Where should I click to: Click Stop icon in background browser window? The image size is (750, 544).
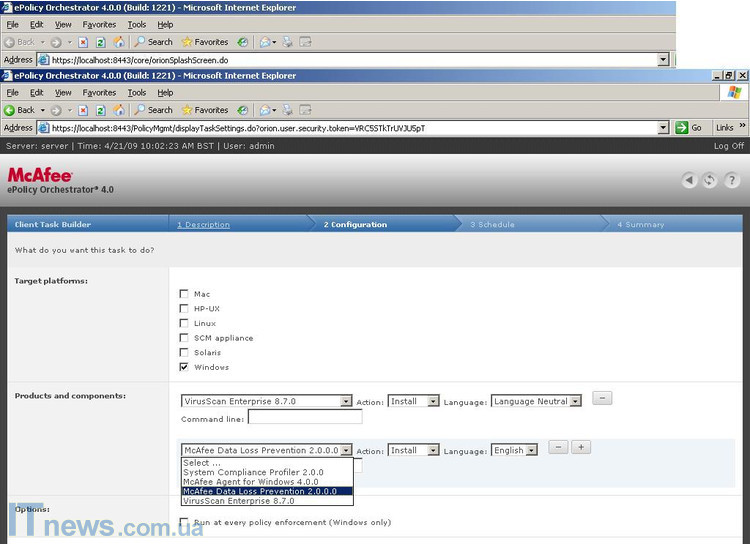click(83, 42)
